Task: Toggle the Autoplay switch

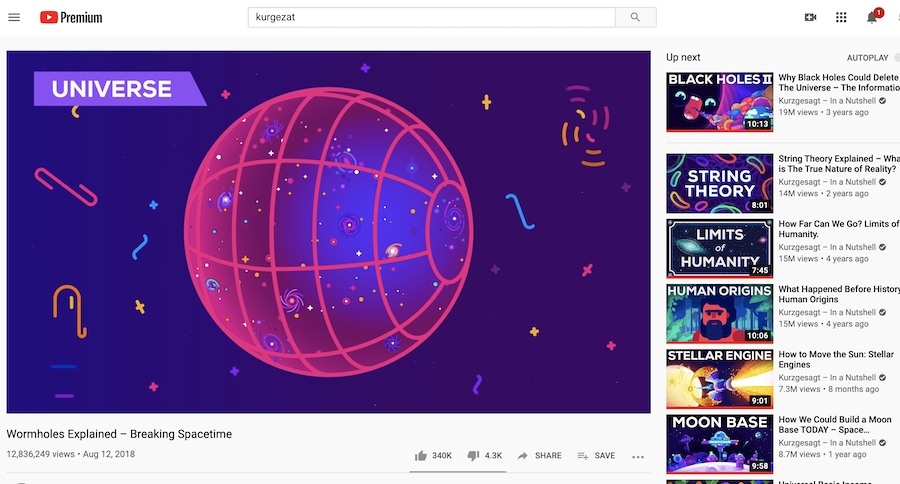Action: point(897,57)
